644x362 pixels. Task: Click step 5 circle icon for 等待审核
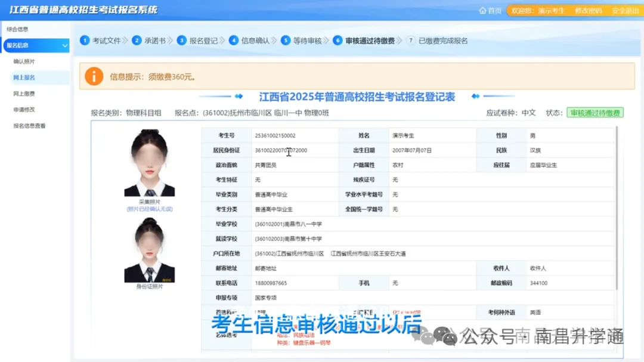(x=286, y=41)
